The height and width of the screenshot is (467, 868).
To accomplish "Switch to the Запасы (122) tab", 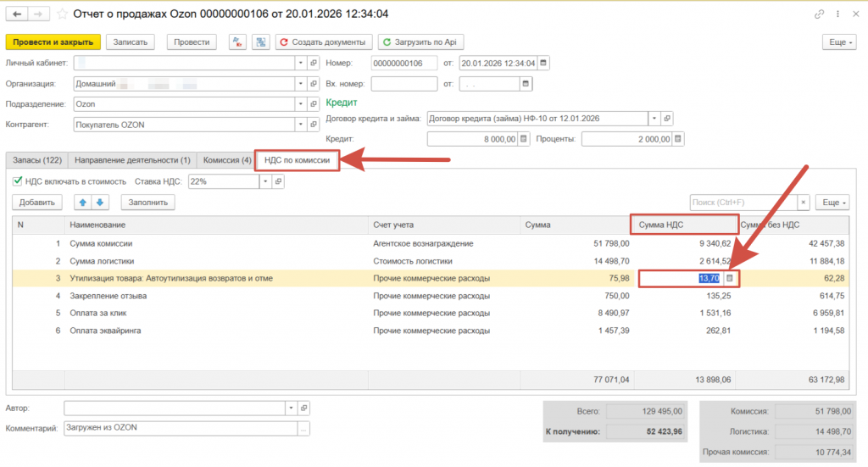I will 37,160.
